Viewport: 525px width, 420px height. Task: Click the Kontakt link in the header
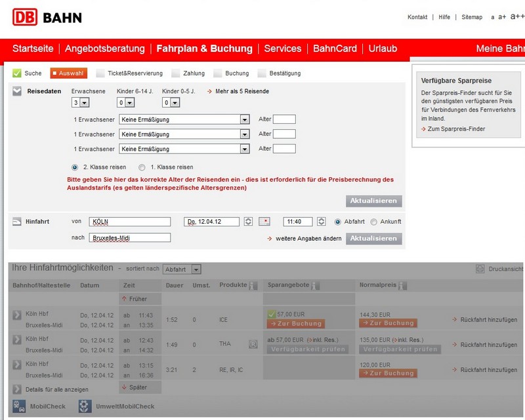click(x=417, y=17)
